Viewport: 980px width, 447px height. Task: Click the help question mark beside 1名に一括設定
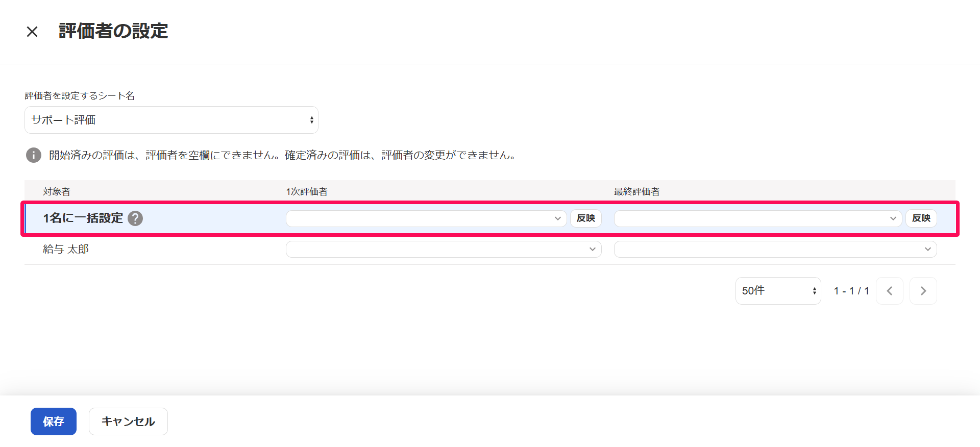pos(135,218)
